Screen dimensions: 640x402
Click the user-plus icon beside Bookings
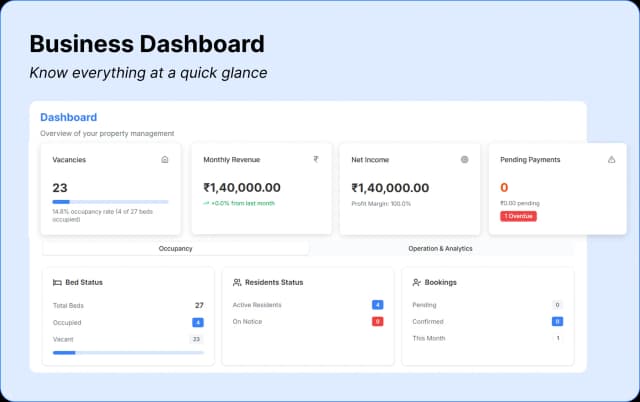pos(417,282)
